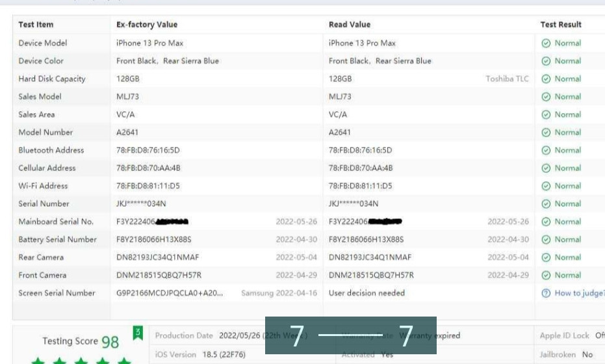The width and height of the screenshot is (605, 364).
Task: Click the Test Result column header
Action: coord(560,25)
